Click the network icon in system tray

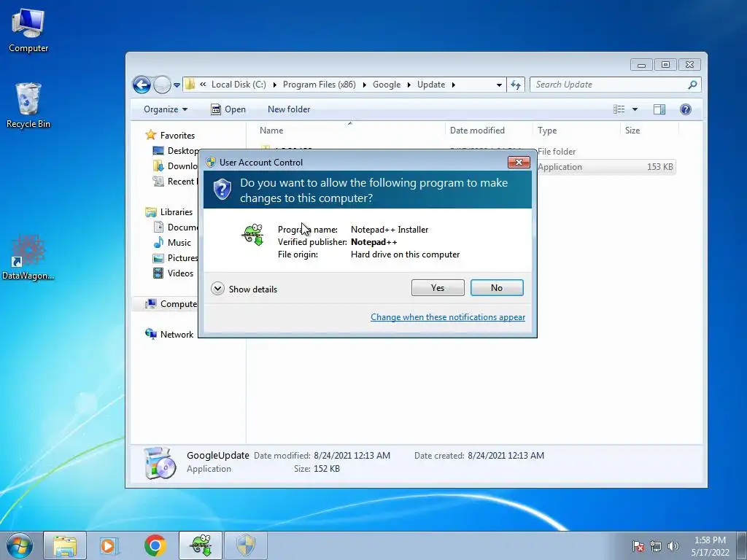pyautogui.click(x=656, y=546)
